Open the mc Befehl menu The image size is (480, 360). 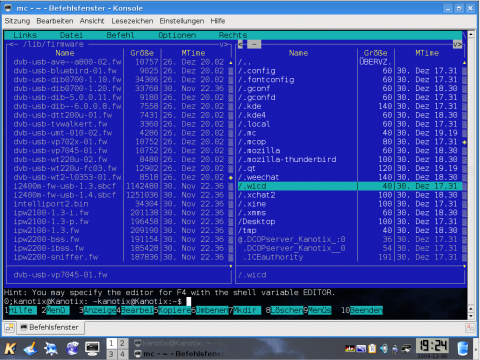pyautogui.click(x=120, y=35)
